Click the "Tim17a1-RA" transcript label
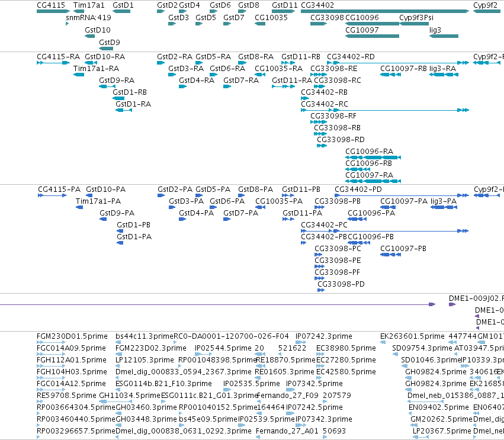The height and width of the screenshot is (440, 504). tap(96, 69)
